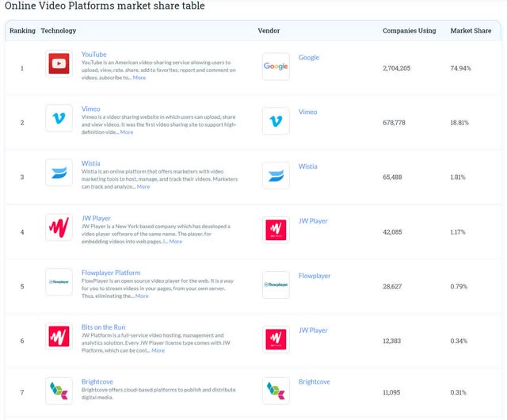Screen dimensions: 507x420
Task: Open the JW Player vendor link in row 6
Action: tap(313, 330)
